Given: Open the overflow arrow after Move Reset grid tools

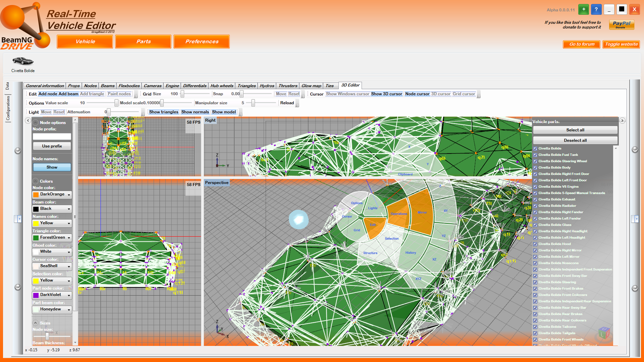Looking at the screenshot, I should coord(303,95).
